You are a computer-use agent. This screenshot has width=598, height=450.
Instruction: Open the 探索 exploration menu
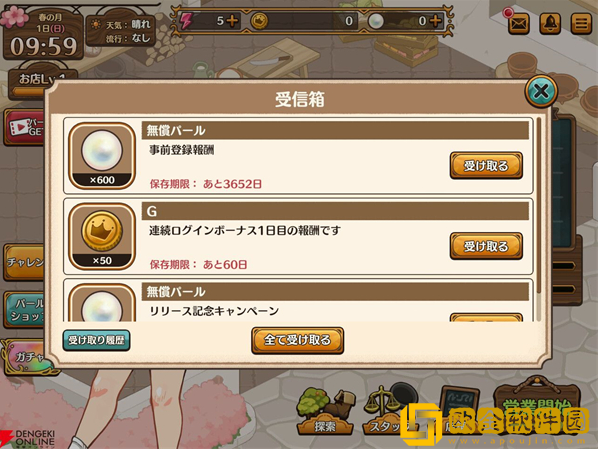pyautogui.click(x=325, y=411)
